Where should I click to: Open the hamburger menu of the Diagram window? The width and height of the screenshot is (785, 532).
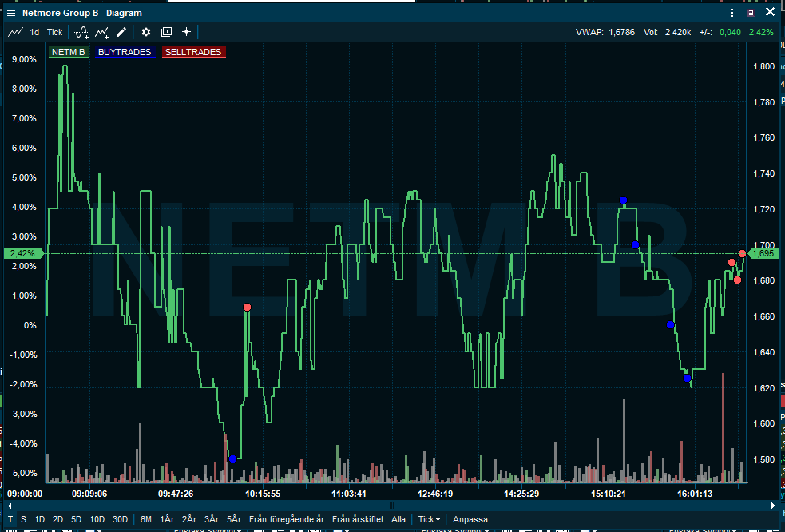pyautogui.click(x=11, y=13)
